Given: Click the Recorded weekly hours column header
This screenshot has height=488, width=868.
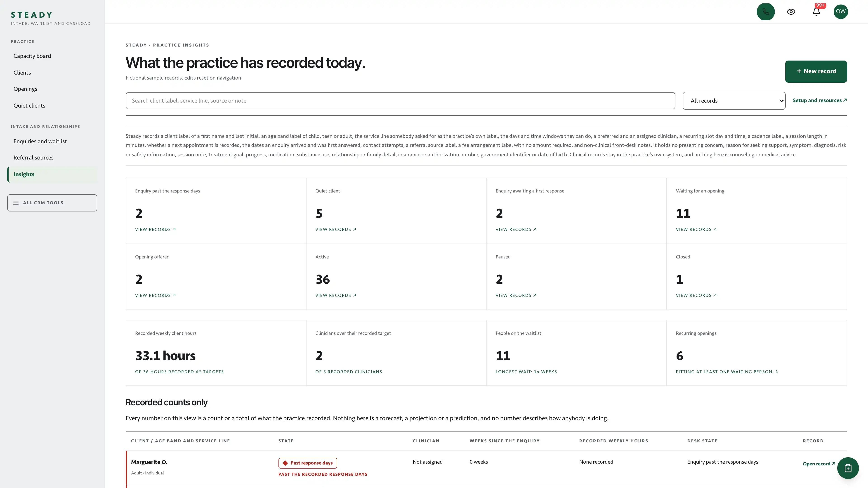Looking at the screenshot, I should click(x=613, y=441).
